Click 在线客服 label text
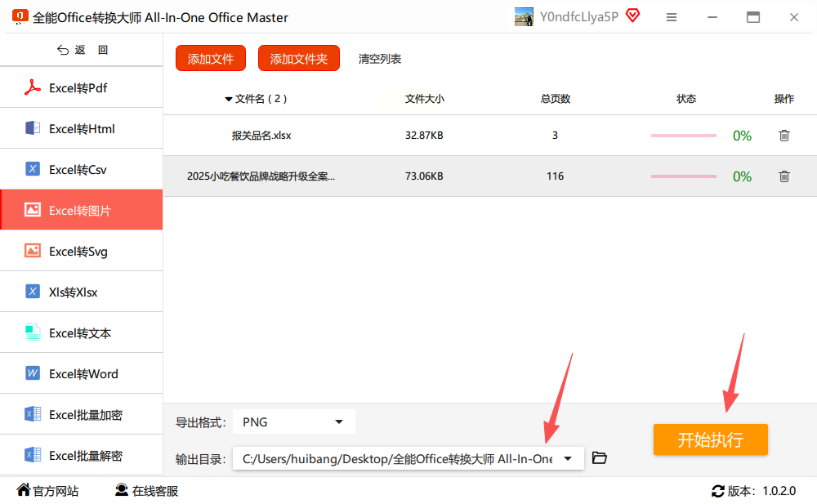 click(x=154, y=491)
